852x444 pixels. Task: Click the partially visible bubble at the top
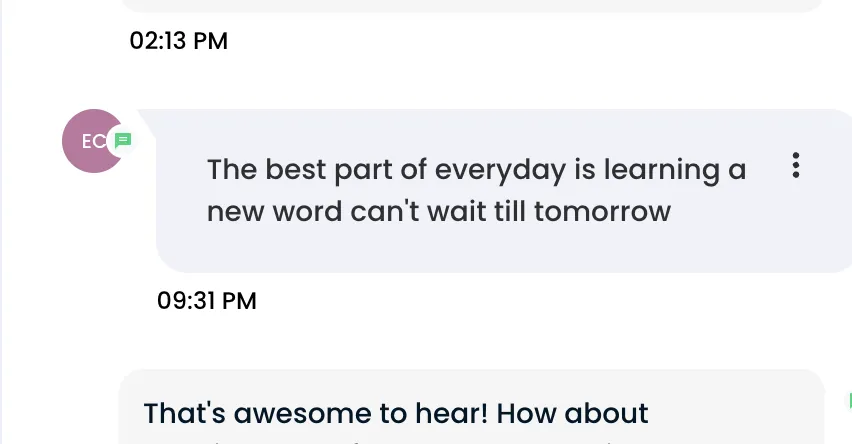(472, 5)
